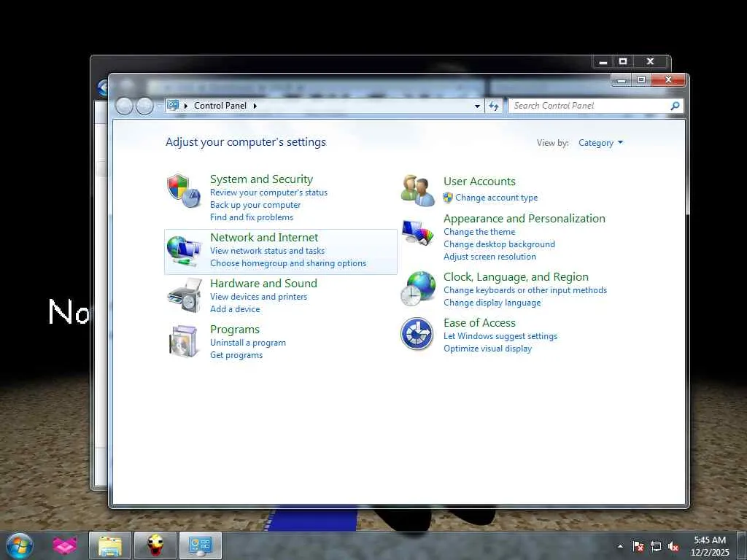Open the View by Category dropdown

pyautogui.click(x=600, y=143)
